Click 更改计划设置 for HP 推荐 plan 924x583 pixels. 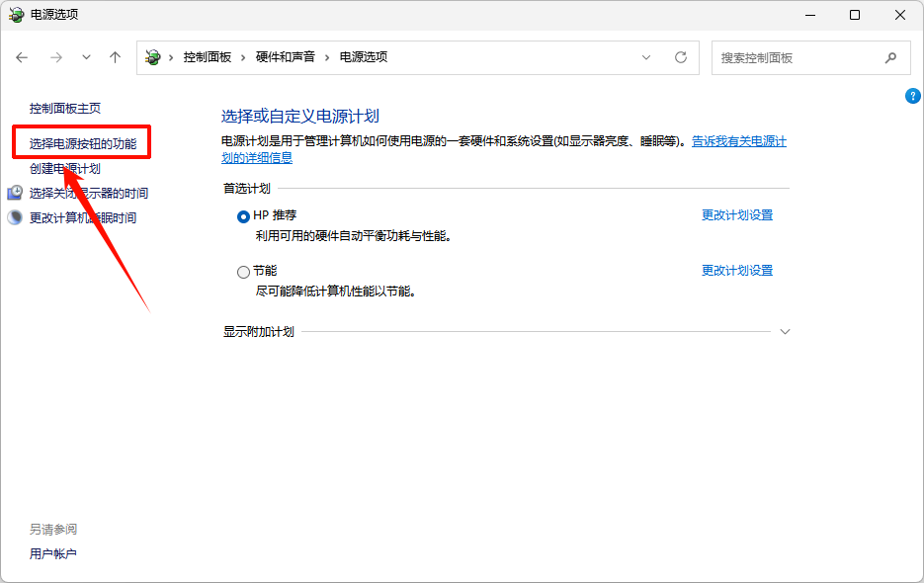[736, 215]
